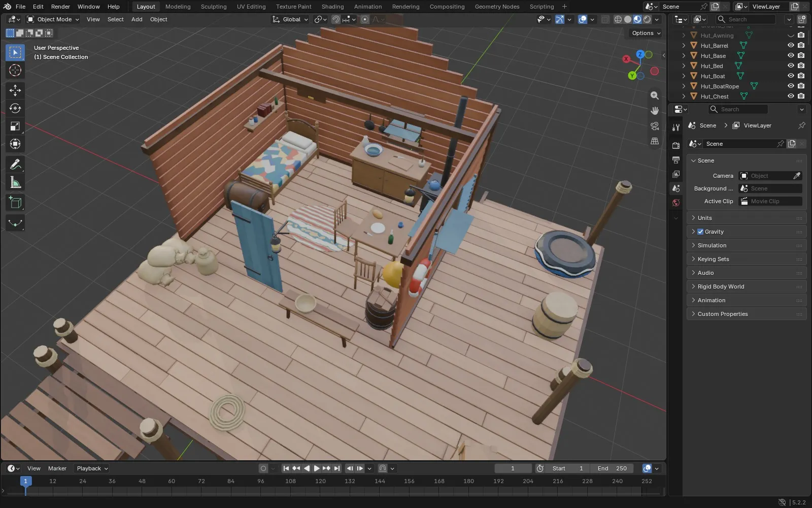This screenshot has width=812, height=508.
Task: Hide Hut_Bed via its eye icon
Action: click(791, 66)
